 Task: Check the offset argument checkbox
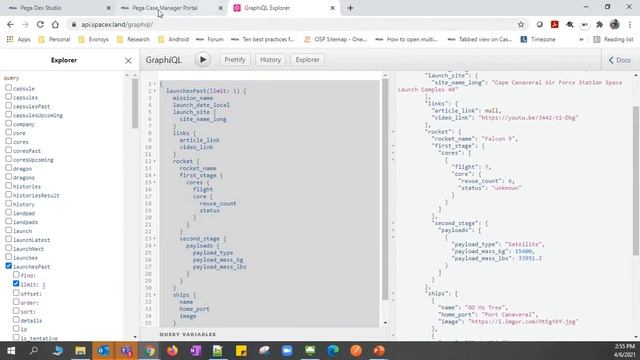tap(16, 293)
